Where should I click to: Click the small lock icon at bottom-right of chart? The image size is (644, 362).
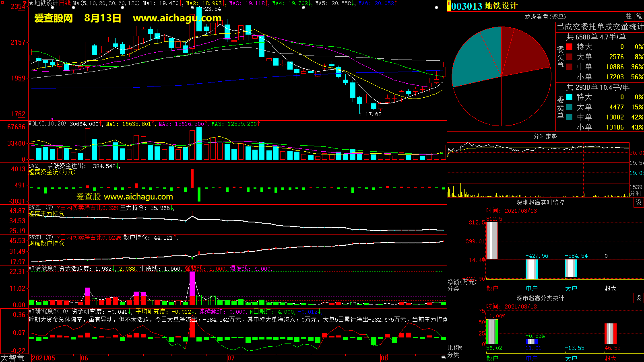tap(443, 357)
